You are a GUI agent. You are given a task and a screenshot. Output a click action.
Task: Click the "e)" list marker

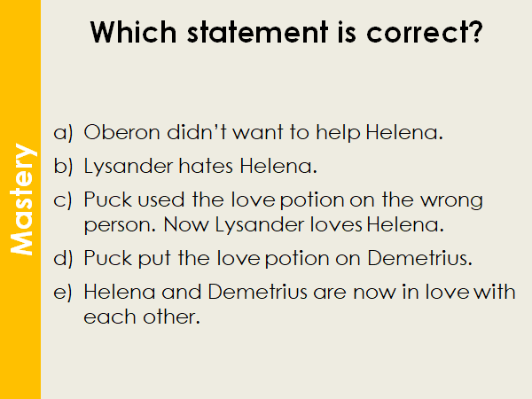pos(61,293)
